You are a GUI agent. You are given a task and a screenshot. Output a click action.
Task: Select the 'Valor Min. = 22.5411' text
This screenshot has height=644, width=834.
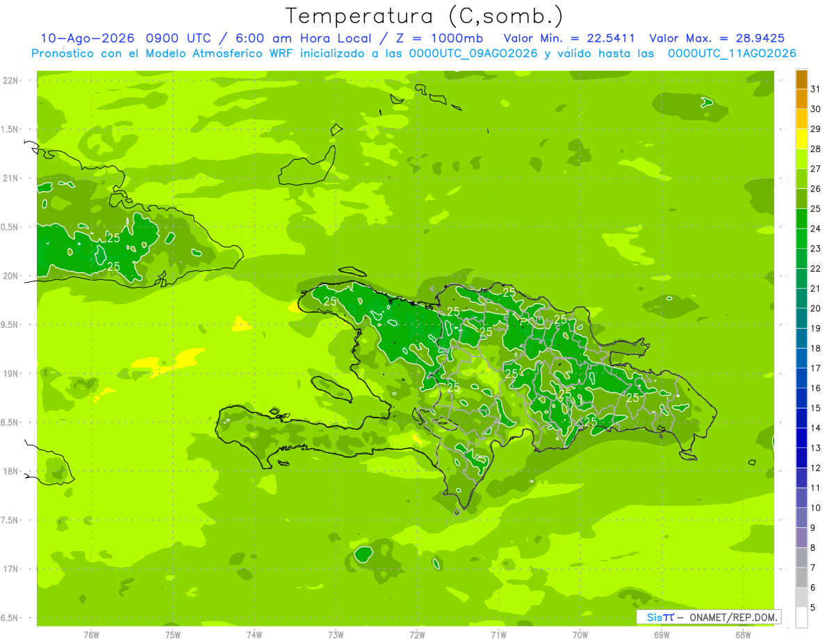(x=569, y=38)
